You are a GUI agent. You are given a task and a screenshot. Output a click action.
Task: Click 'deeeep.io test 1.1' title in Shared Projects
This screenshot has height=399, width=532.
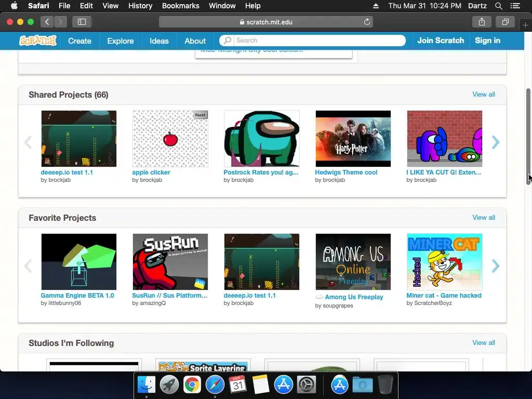pos(67,172)
